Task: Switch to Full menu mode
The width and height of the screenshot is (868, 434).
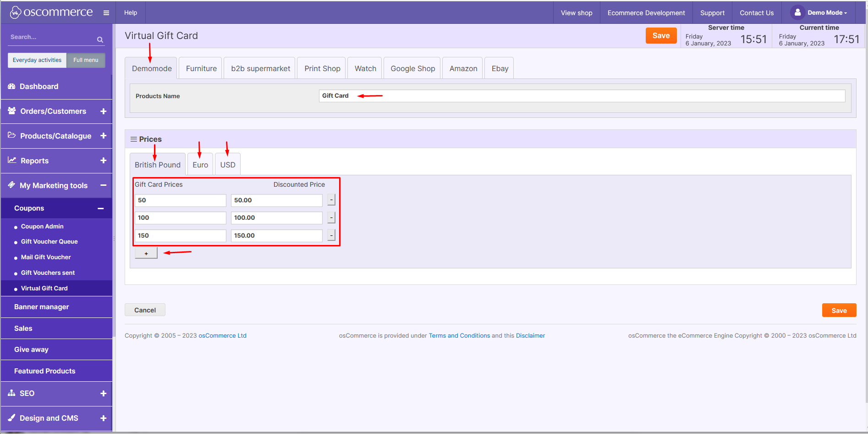Action: (x=86, y=60)
